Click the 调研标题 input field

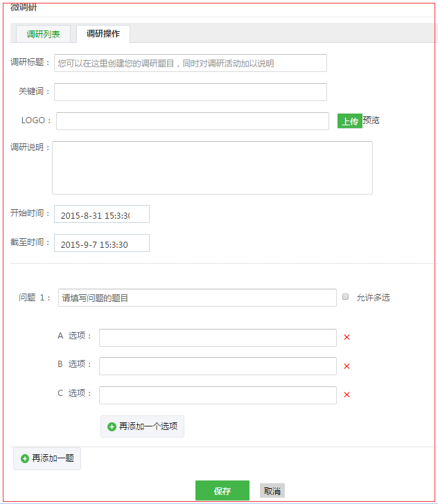[x=191, y=63]
